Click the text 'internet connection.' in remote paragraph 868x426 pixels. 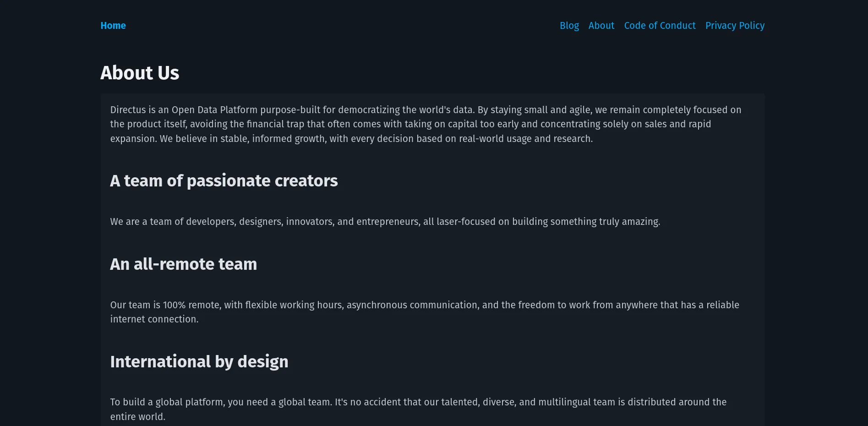[x=154, y=319]
